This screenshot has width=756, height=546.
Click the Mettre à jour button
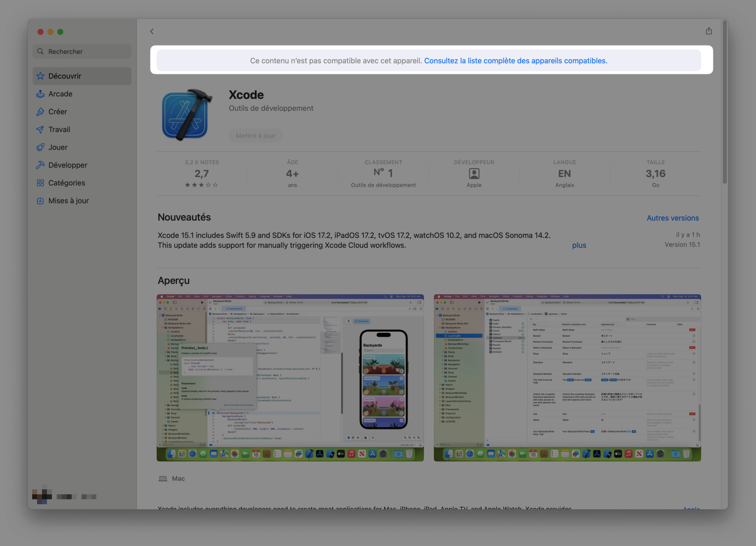click(256, 135)
